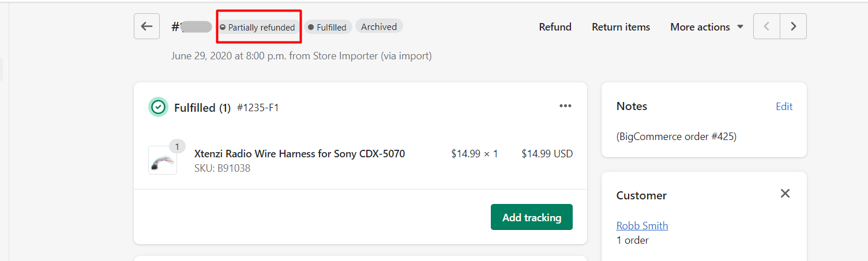Open the fulfillment three-dot options menu
This screenshot has width=868, height=261.
coord(565,106)
